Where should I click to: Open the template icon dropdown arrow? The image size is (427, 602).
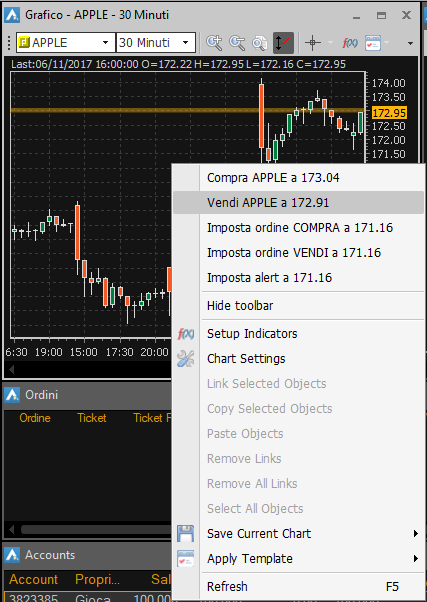tap(387, 43)
